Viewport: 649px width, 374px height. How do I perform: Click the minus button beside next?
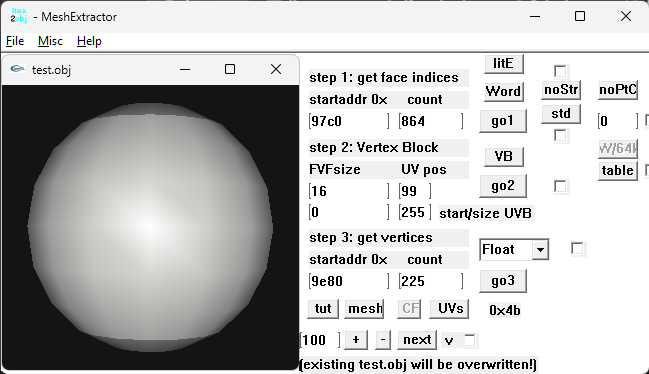(383, 340)
